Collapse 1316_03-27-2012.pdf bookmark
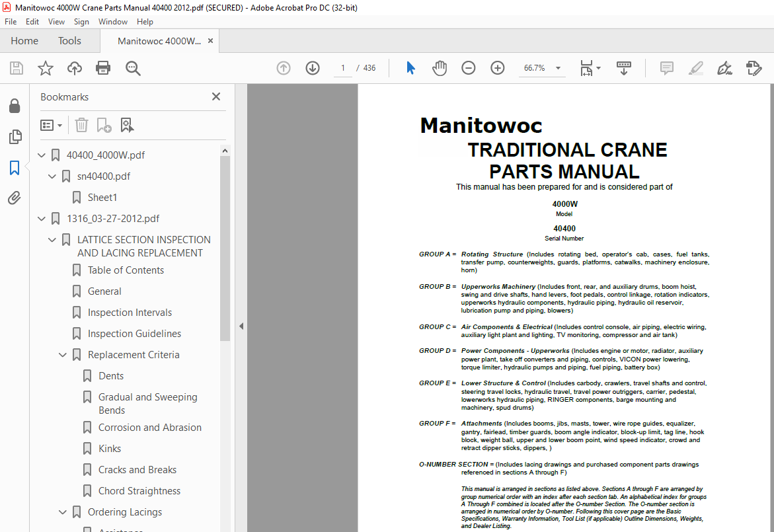Image resolution: width=774 pixels, height=532 pixels. pyautogui.click(x=42, y=219)
